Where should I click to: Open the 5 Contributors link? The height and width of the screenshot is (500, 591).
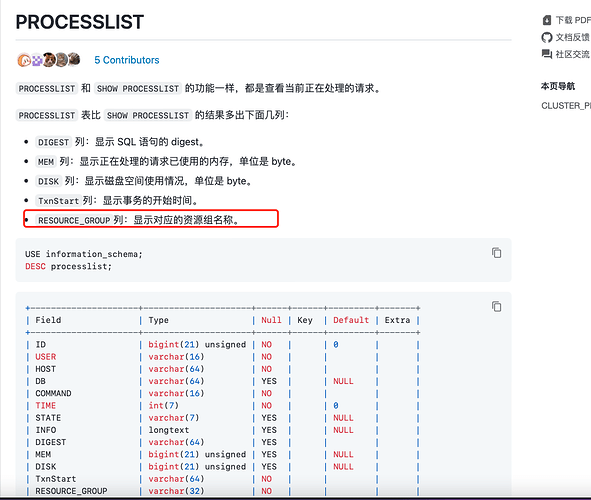[x=127, y=60]
